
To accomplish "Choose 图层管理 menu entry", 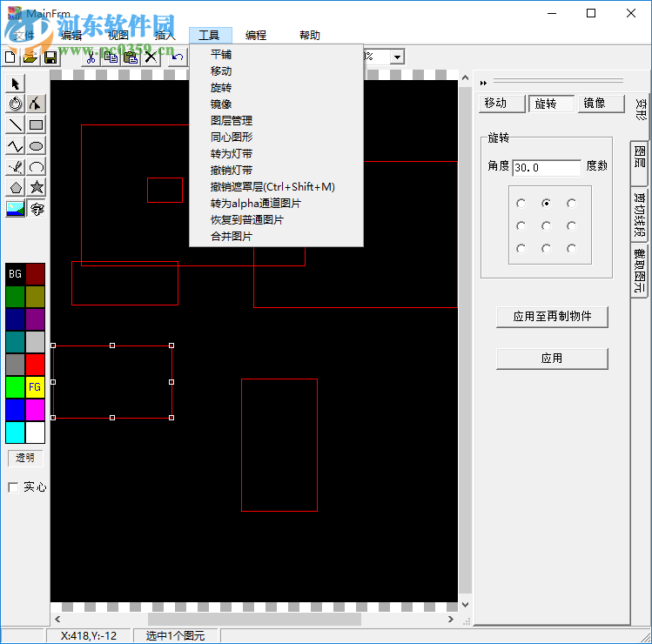I will (x=276, y=121).
